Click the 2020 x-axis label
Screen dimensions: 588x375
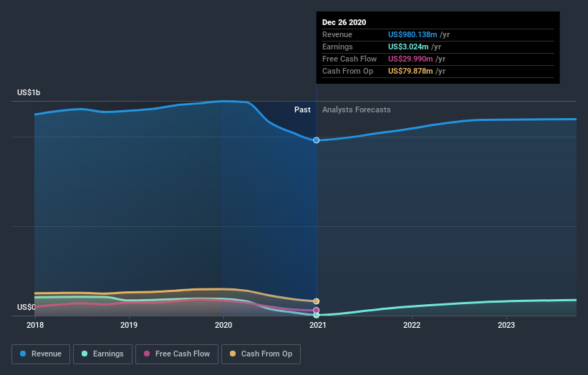point(223,325)
